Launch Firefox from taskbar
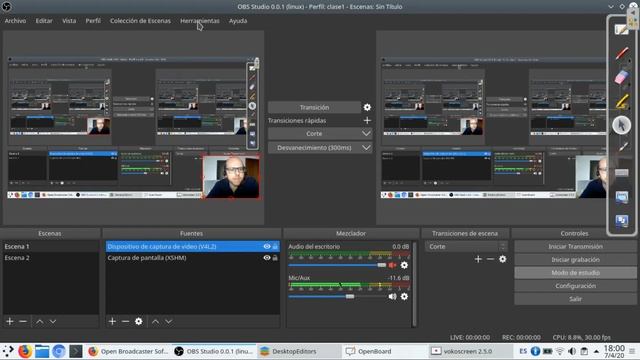The height and width of the screenshot is (360, 640). (x=24, y=351)
